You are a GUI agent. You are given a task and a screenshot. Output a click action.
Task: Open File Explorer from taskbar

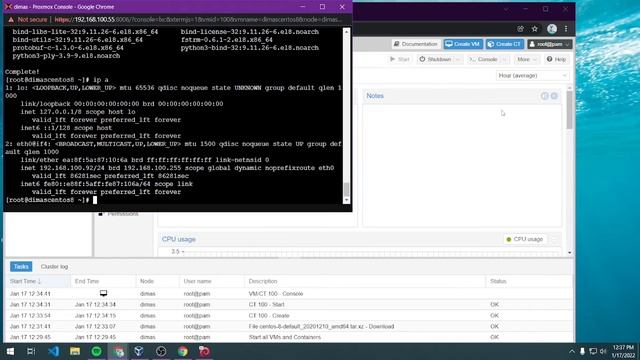tap(75, 351)
